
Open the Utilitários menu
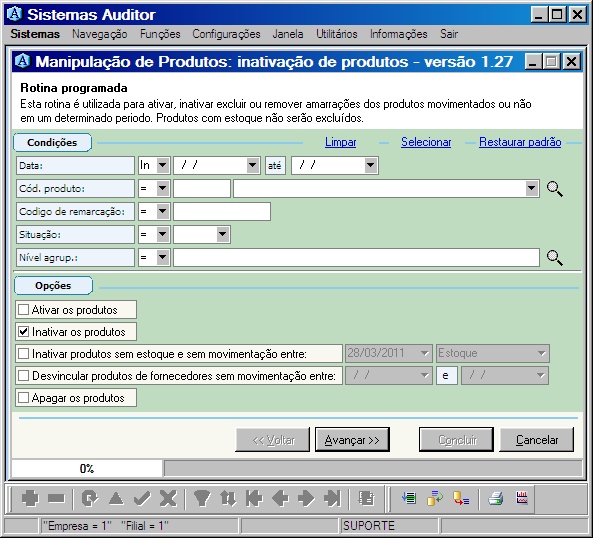[x=337, y=34]
